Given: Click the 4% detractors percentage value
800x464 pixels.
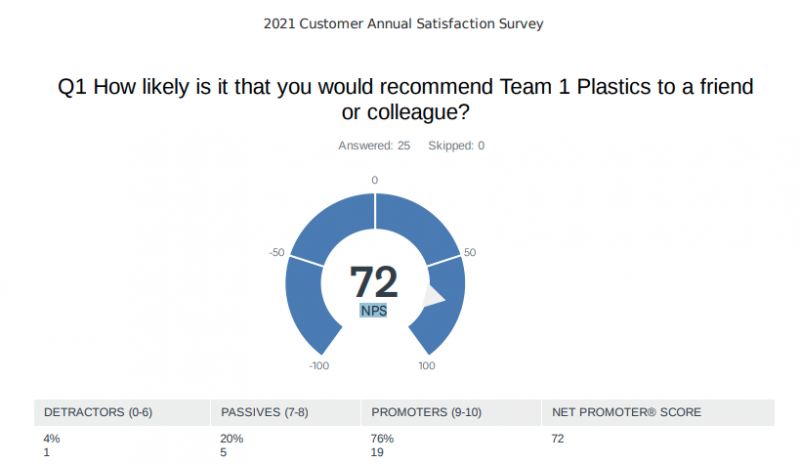Looking at the screenshot, I should coord(51,439).
